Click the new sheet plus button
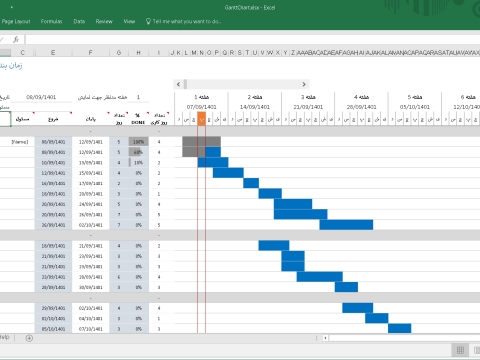This screenshot has width=480, height=360. (29, 338)
